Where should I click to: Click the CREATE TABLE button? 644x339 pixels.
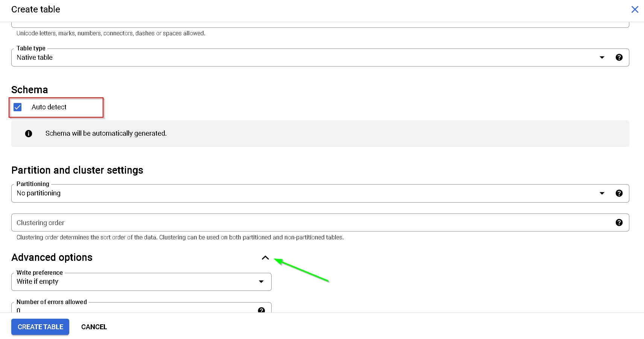click(x=40, y=327)
